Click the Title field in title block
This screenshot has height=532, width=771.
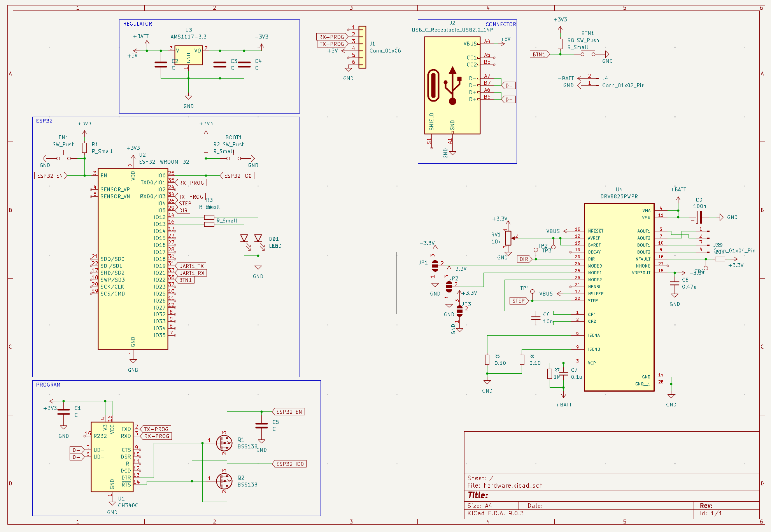pyautogui.click(x=478, y=495)
